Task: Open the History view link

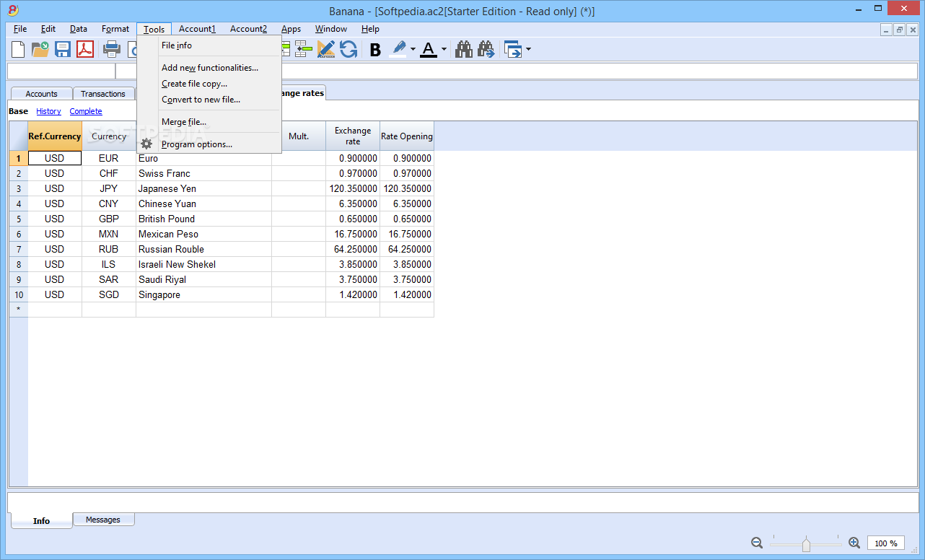Action: point(49,111)
